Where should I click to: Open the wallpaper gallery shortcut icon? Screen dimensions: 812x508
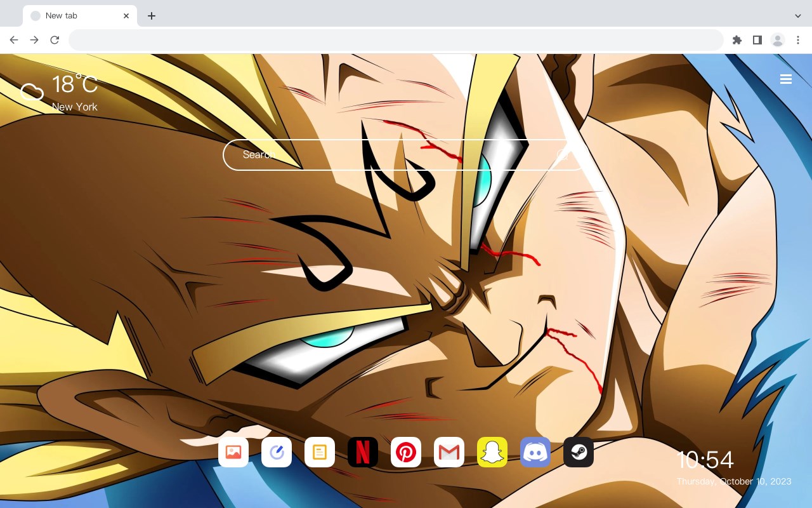tap(233, 452)
